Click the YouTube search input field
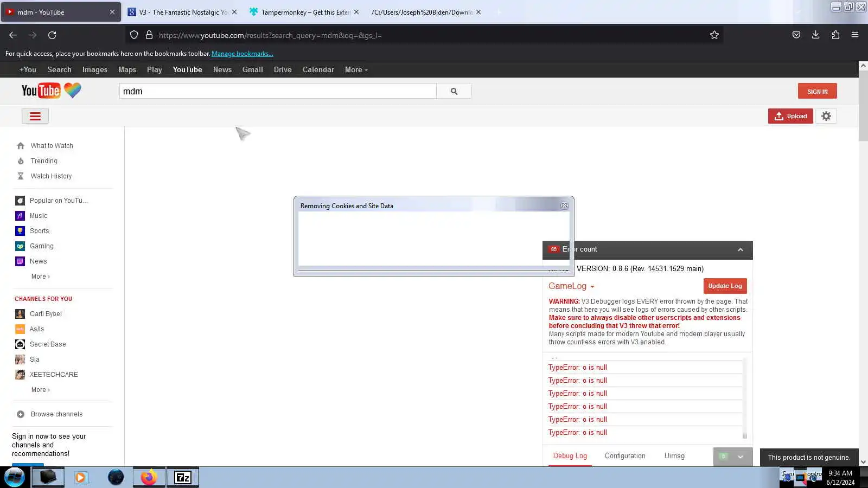This screenshot has width=868, height=488. point(278,91)
